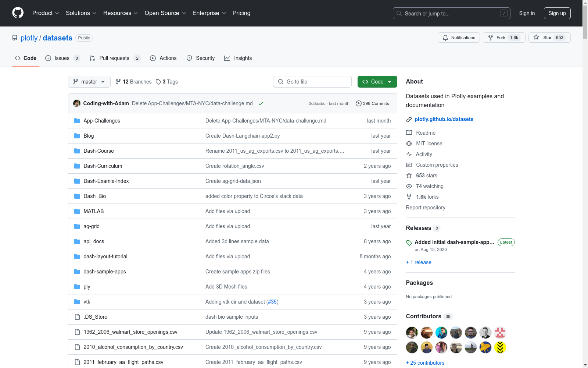
Task: Open the plotly owner link
Action: (x=29, y=38)
